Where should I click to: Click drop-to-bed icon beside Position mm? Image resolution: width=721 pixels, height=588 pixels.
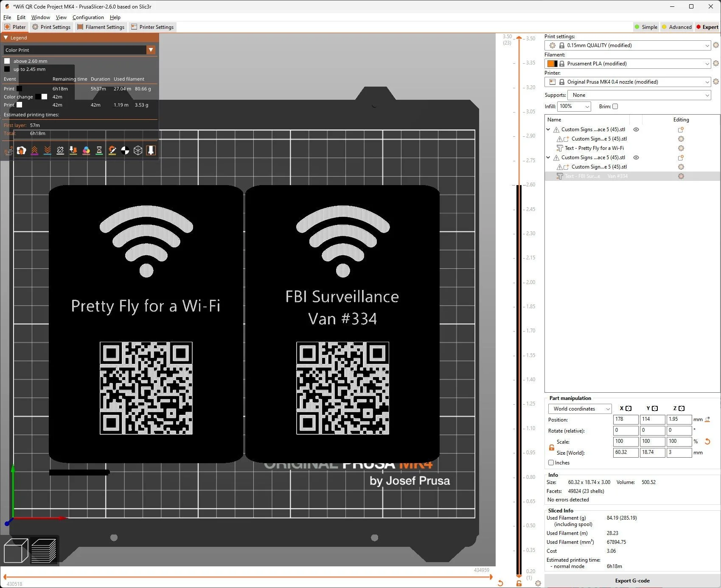tap(707, 419)
